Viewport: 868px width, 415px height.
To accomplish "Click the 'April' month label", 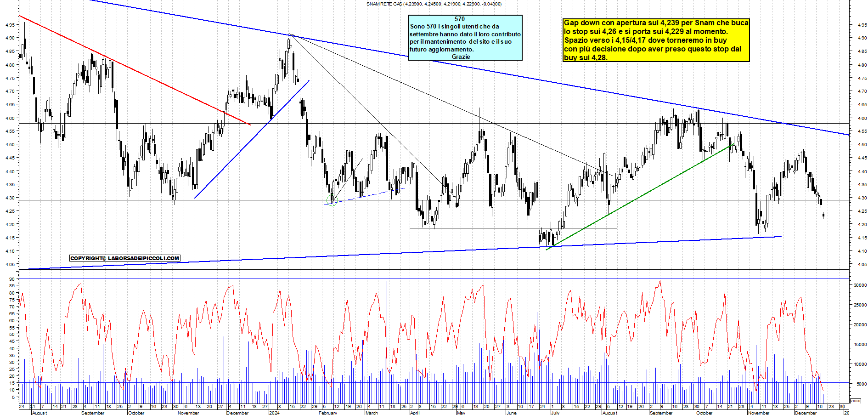I will coord(415,413).
